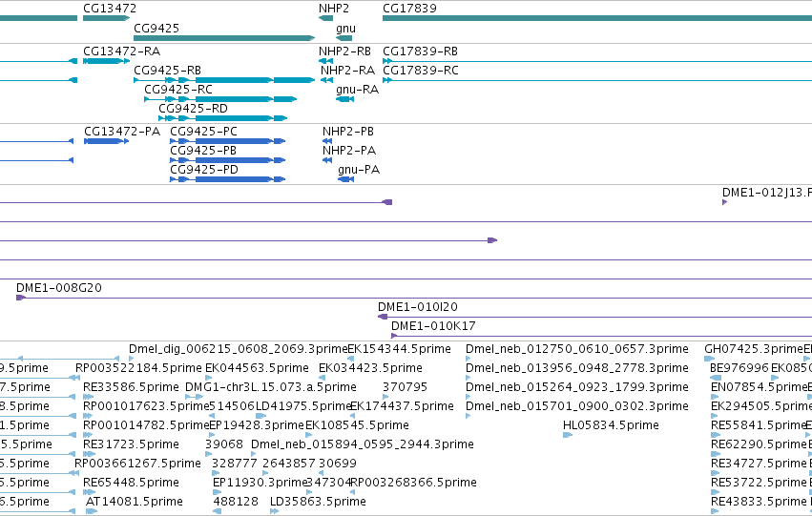Click RP001017623.5prime feature
812x516 pixels.
88,416
